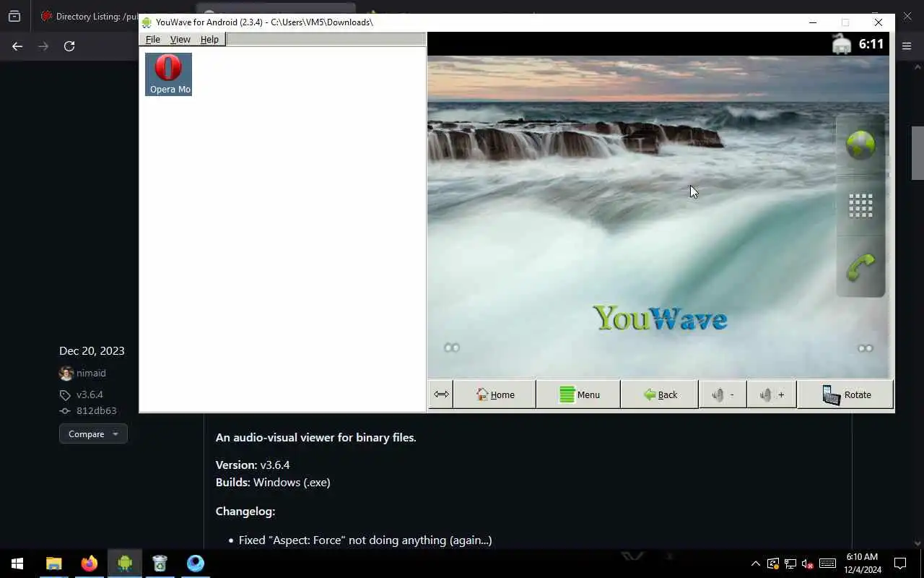Open the taskbar clock and date

862,564
